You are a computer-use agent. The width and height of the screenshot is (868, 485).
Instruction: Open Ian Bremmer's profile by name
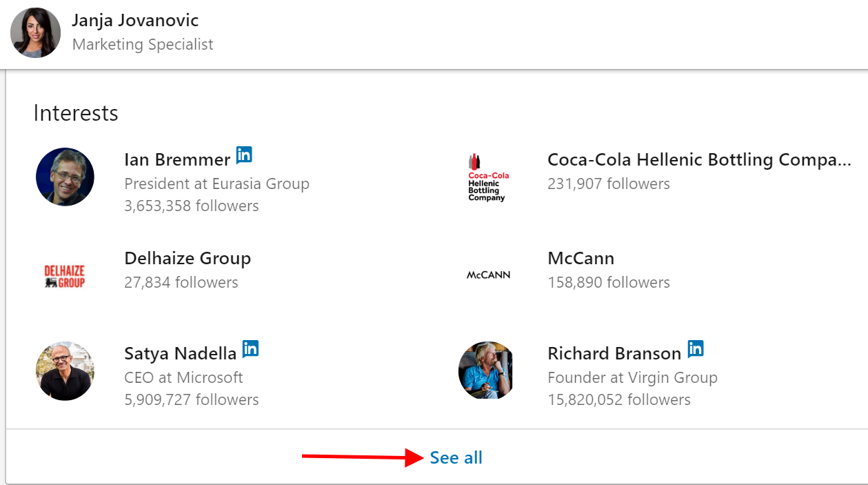point(177,159)
